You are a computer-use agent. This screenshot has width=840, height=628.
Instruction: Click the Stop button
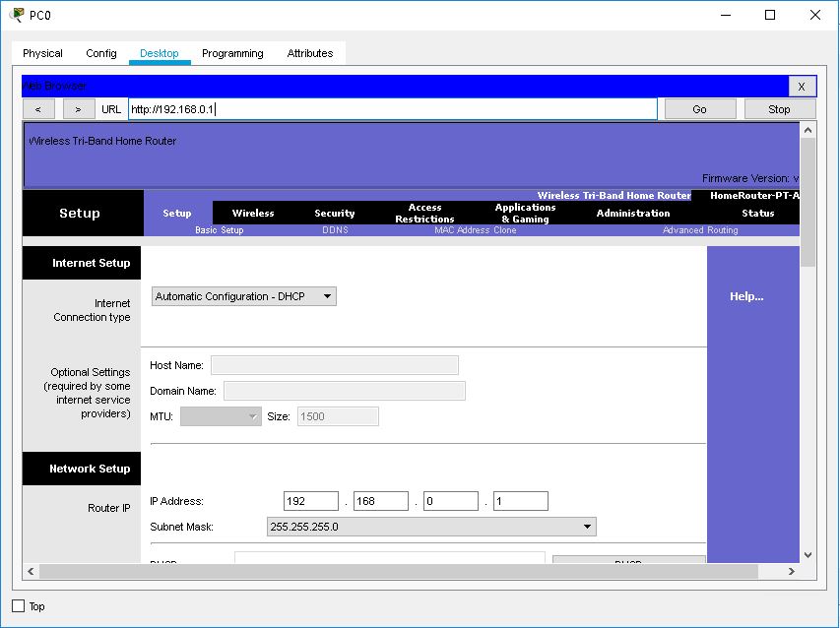tap(778, 108)
